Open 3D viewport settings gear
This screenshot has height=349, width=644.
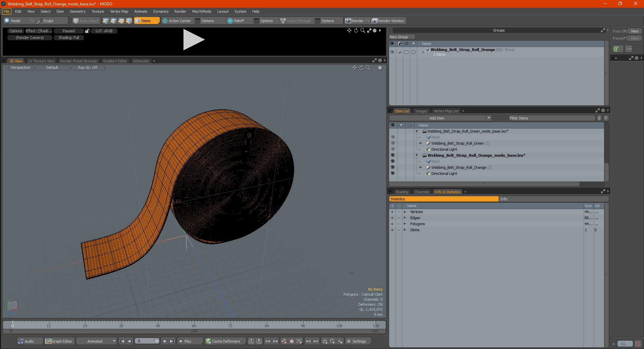click(380, 68)
